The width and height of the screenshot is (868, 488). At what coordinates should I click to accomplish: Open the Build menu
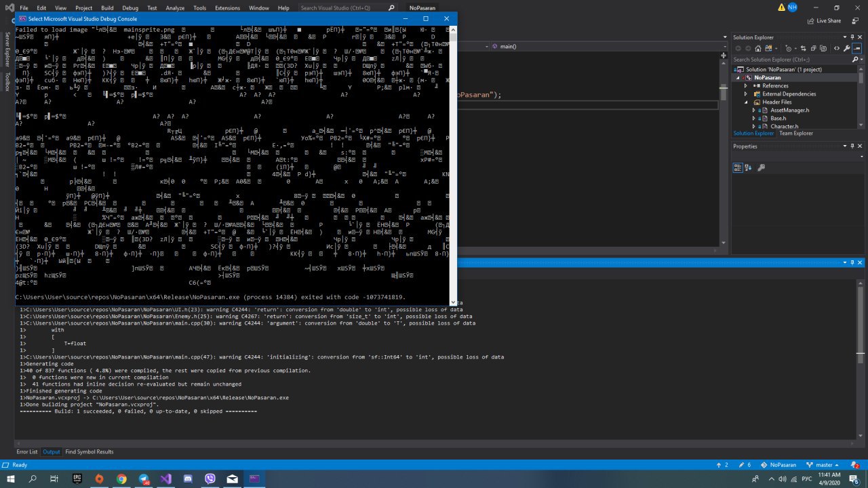107,8
